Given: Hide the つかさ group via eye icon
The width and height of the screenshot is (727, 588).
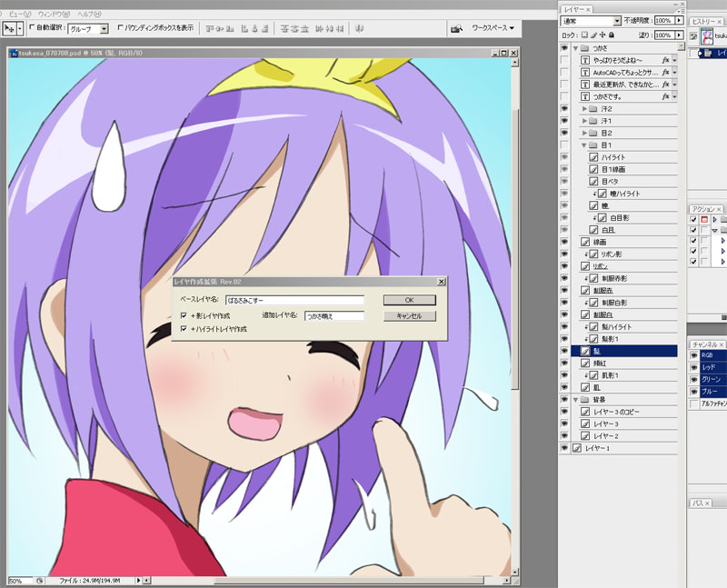Looking at the screenshot, I should [564, 48].
